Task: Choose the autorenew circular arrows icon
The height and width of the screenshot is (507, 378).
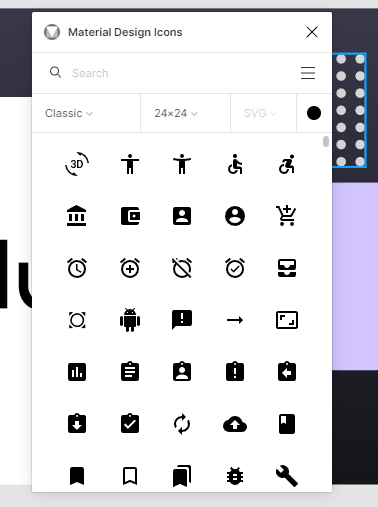Action: (x=182, y=424)
